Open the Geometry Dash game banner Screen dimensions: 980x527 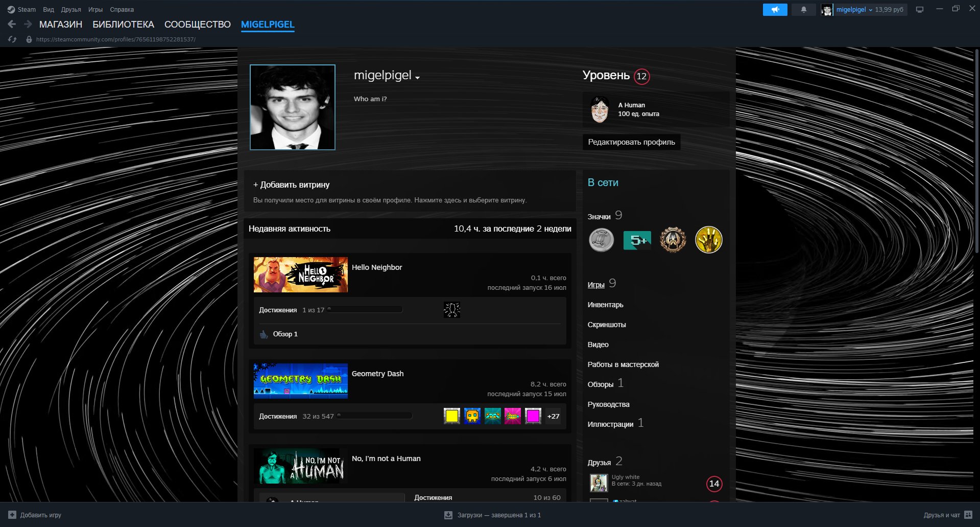pyautogui.click(x=301, y=381)
